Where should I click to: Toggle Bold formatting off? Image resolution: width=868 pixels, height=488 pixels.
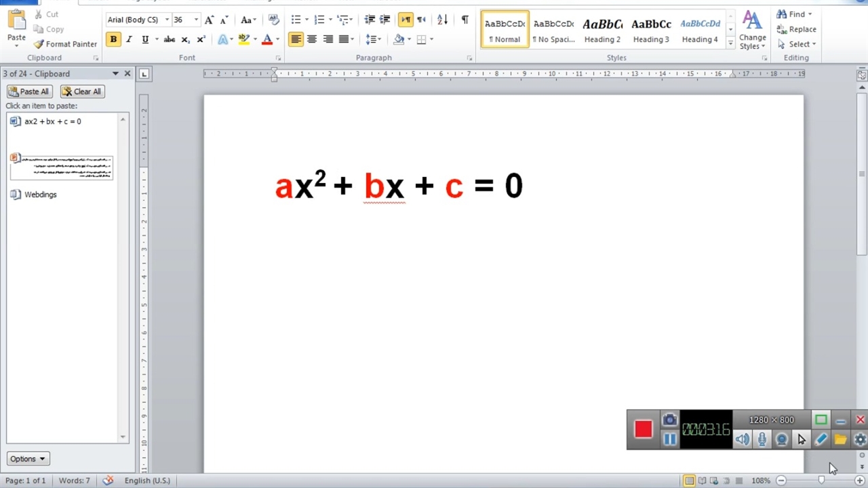tap(113, 39)
